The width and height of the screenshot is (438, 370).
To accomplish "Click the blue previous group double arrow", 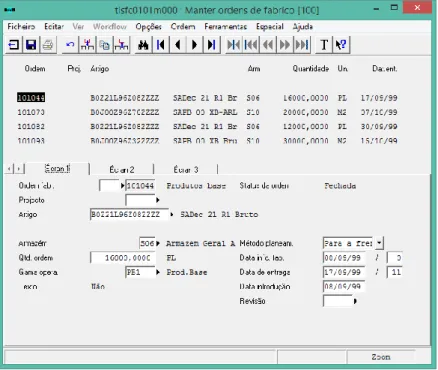I will tap(268, 44).
